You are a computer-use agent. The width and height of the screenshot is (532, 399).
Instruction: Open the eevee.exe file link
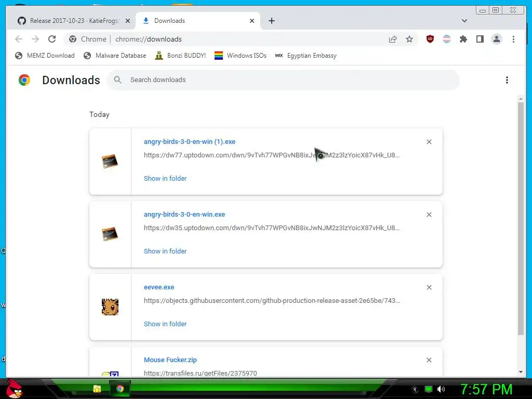(159, 287)
